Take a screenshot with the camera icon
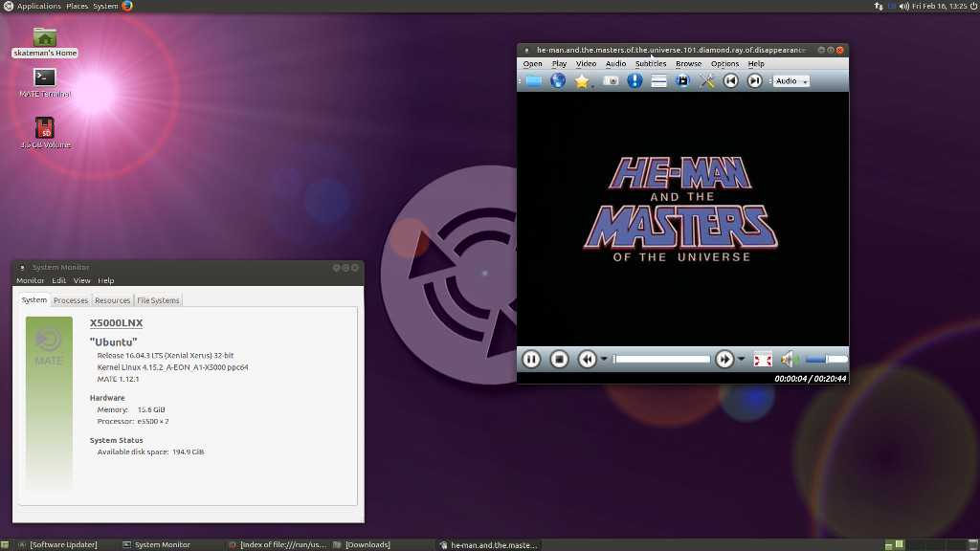The width and height of the screenshot is (980, 551). click(x=611, y=80)
